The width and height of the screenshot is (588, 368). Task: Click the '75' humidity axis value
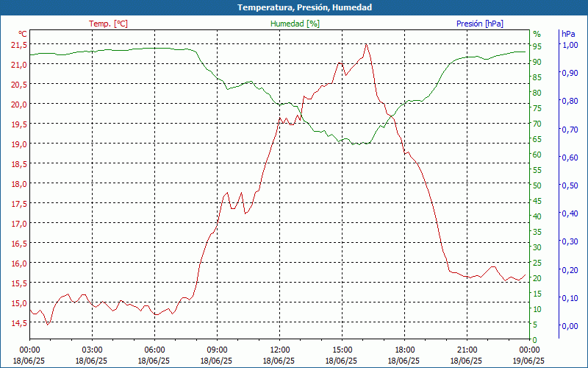tap(537, 108)
